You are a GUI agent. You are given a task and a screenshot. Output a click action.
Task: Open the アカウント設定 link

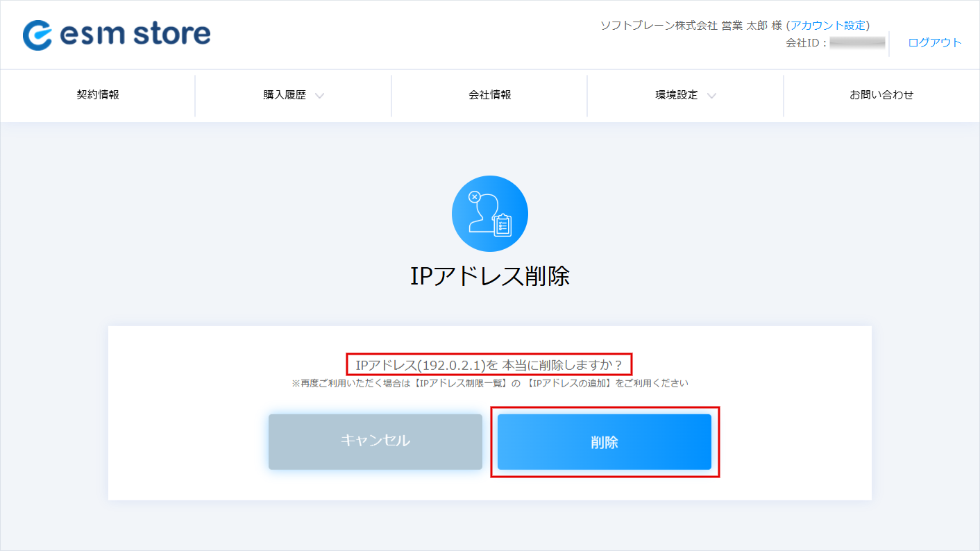click(x=828, y=26)
